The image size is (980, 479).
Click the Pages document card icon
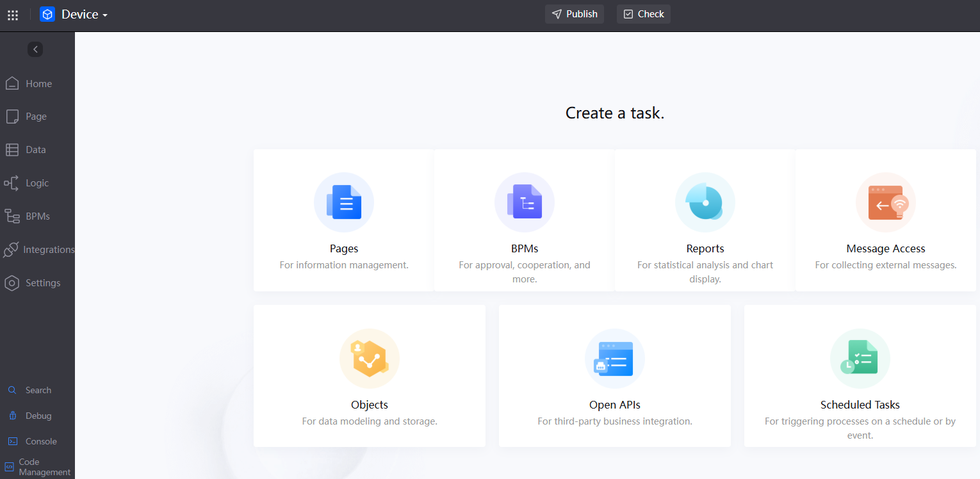[x=344, y=202]
